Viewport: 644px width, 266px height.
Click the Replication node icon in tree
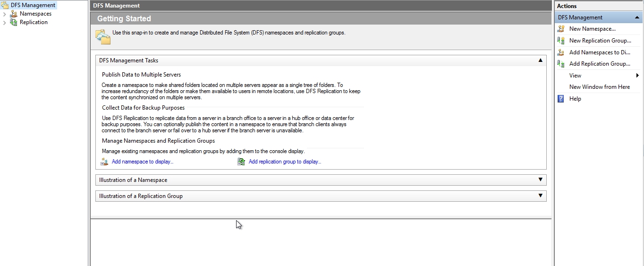[x=14, y=22]
